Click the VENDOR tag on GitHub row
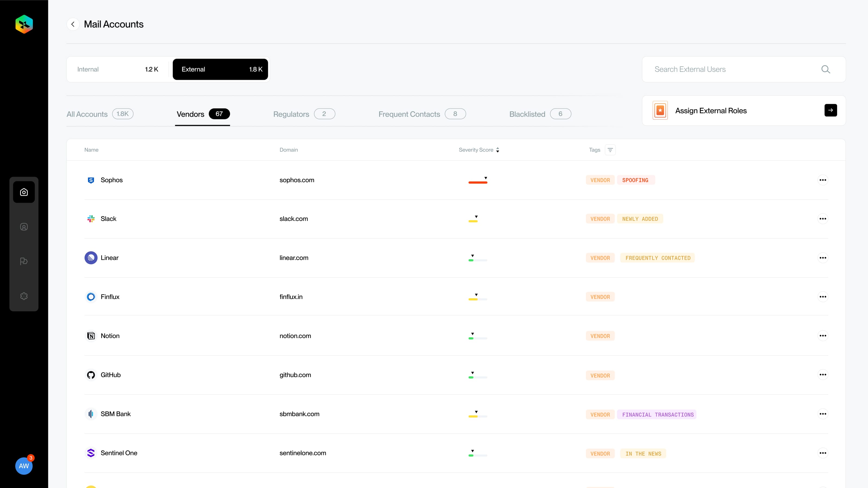 pyautogui.click(x=600, y=375)
